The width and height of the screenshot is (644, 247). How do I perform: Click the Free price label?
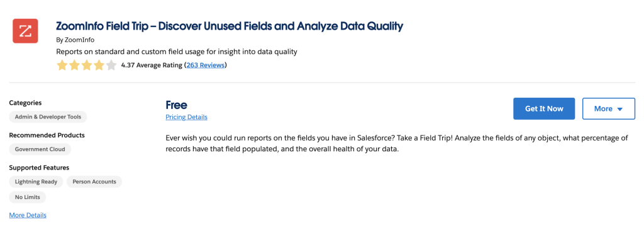click(x=177, y=105)
